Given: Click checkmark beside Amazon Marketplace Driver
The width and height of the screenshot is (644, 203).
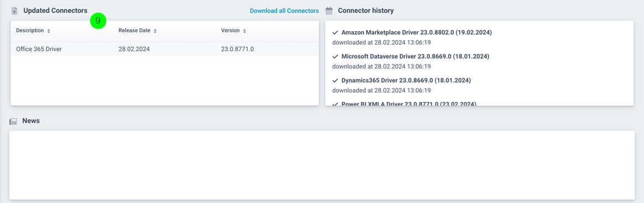Looking at the screenshot, I should coord(335,32).
